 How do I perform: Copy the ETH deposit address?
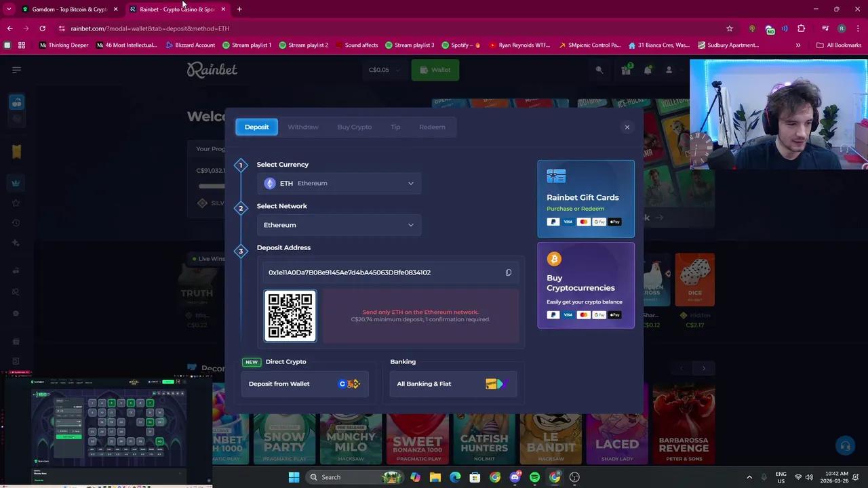[x=509, y=272]
